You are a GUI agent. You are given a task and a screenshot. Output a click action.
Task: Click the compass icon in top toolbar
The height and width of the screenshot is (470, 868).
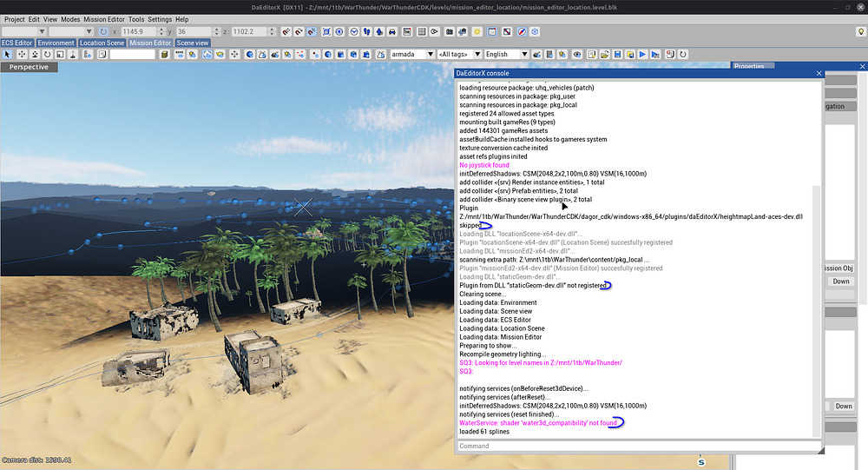522,31
